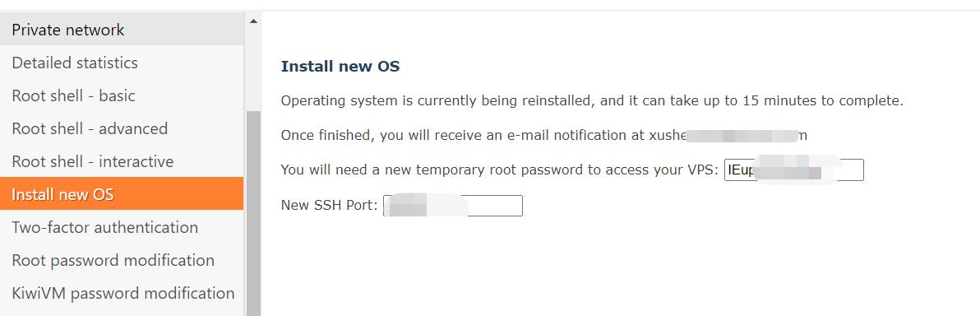Image resolution: width=980 pixels, height=316 pixels.
Task: Click the New SSH Port label
Action: click(x=330, y=205)
